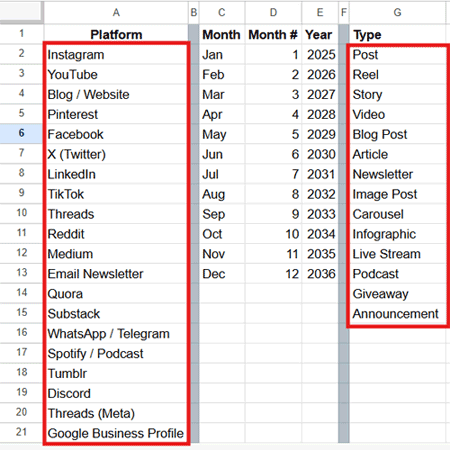
Task: Select the Jan month cell
Action: pos(222,54)
